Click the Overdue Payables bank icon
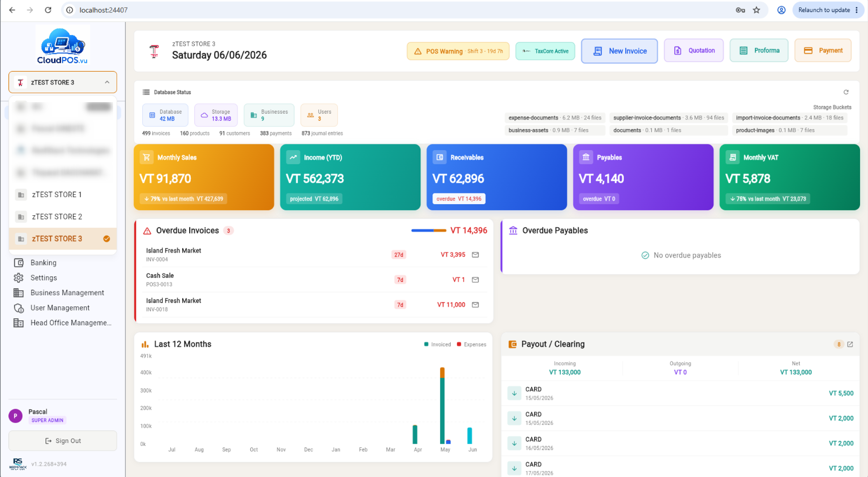Screen dimensions: 868x477 pyautogui.click(x=513, y=231)
